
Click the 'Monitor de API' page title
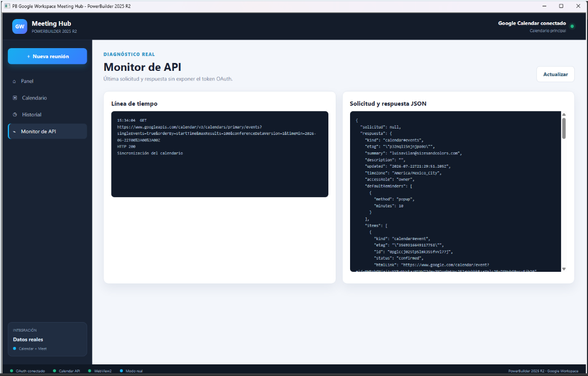[x=142, y=67]
